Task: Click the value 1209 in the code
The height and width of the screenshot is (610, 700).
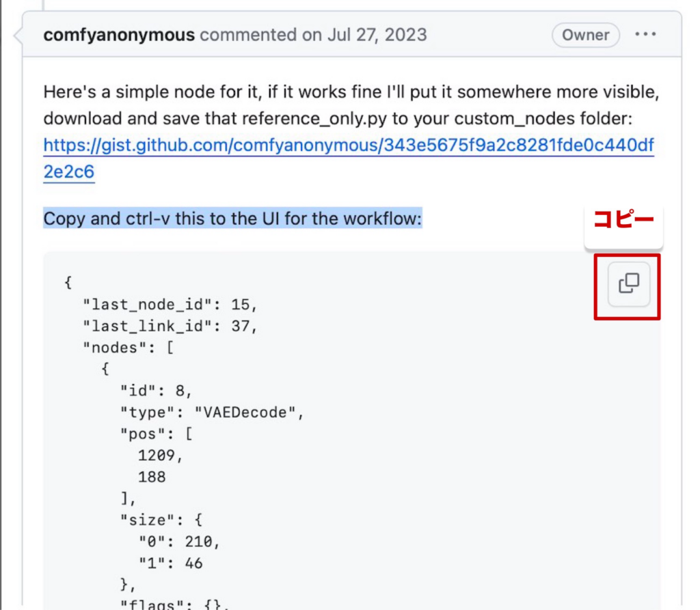Action: pos(161,456)
